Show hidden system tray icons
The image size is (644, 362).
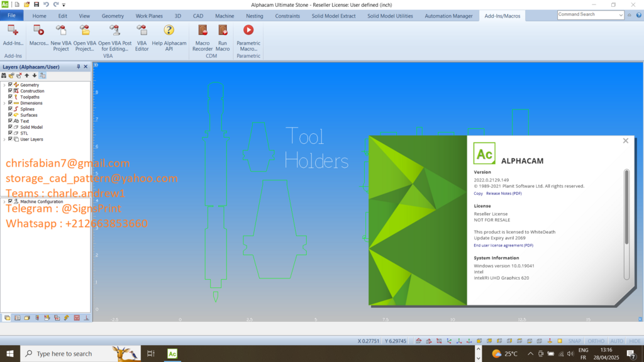pyautogui.click(x=530, y=353)
